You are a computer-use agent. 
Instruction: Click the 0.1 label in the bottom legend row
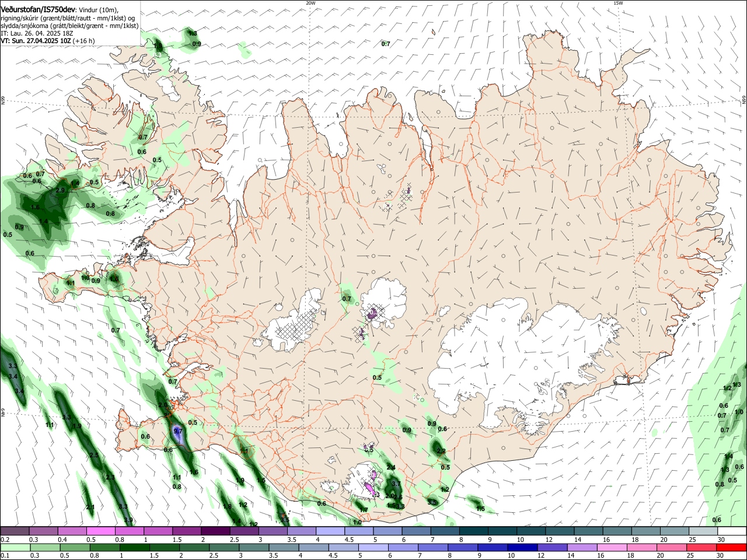pyautogui.click(x=5, y=555)
